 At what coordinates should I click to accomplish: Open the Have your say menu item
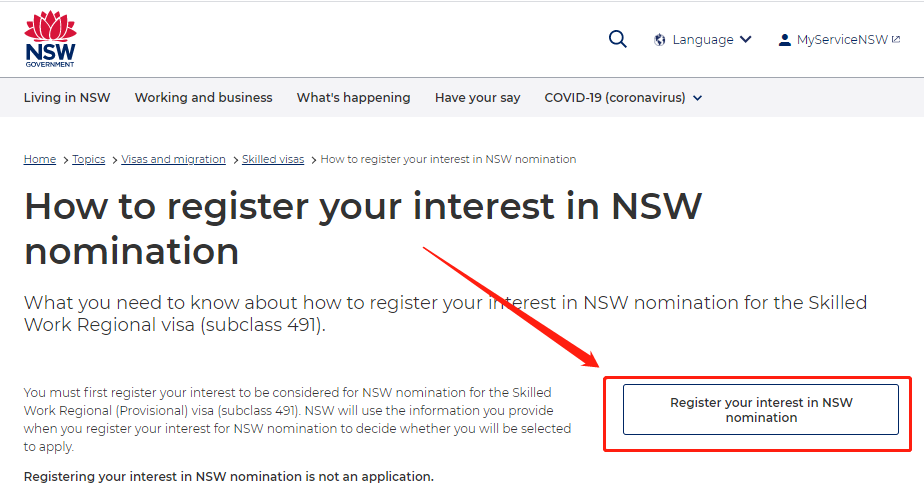tap(477, 97)
